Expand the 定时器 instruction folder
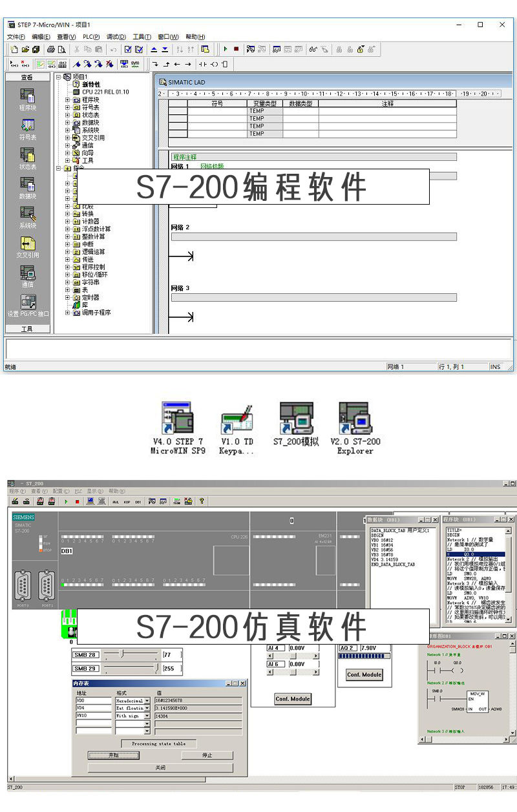 click(x=68, y=297)
